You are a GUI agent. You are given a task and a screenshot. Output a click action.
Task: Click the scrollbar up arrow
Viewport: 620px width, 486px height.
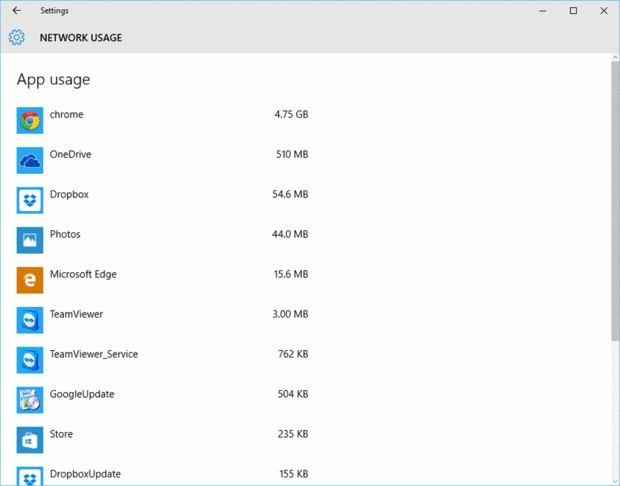coord(615,57)
